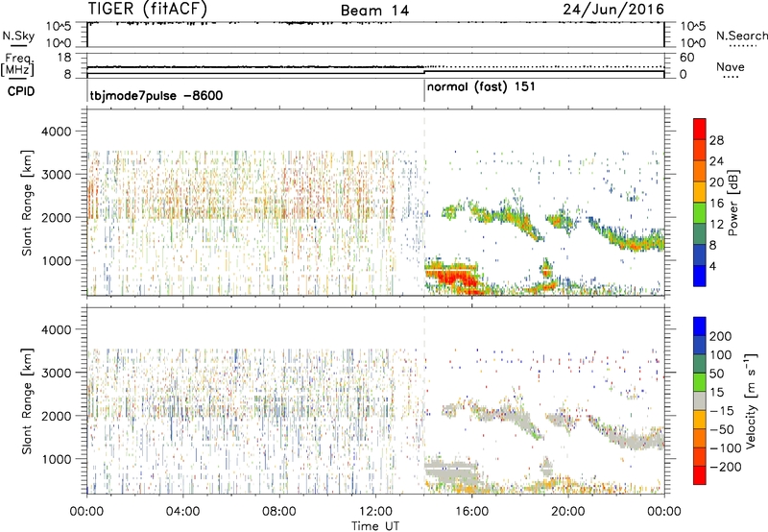
Task: Click the strong red echo near 15:00 in power panel
Action: tap(450, 277)
